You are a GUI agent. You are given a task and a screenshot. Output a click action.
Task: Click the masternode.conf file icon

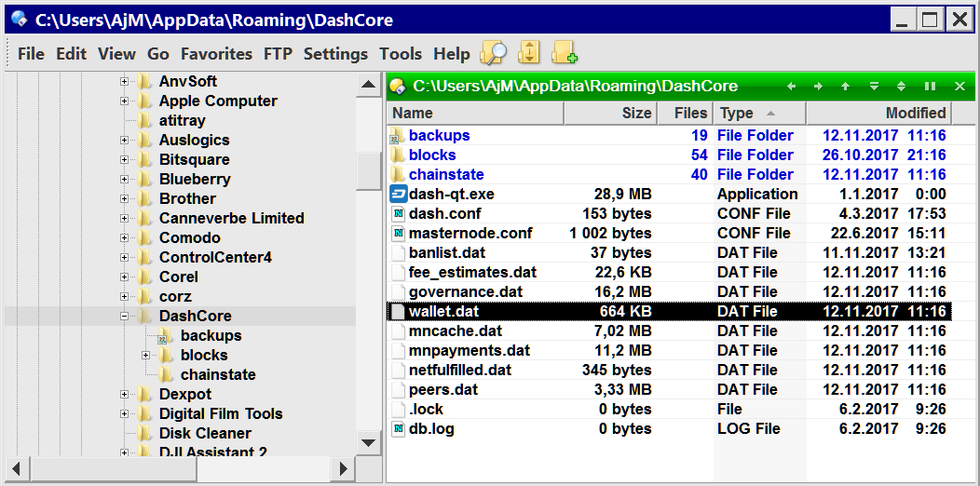pos(398,233)
